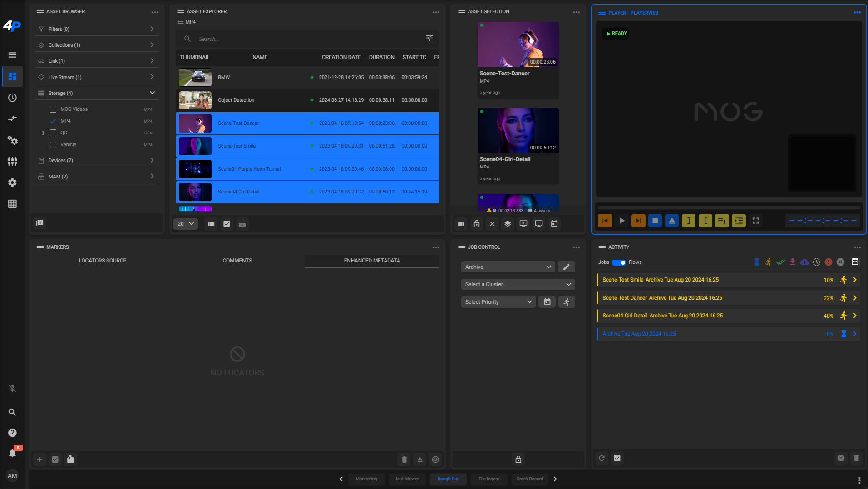The image size is (868, 489).
Task: Switch to Comments tab
Action: point(237,261)
